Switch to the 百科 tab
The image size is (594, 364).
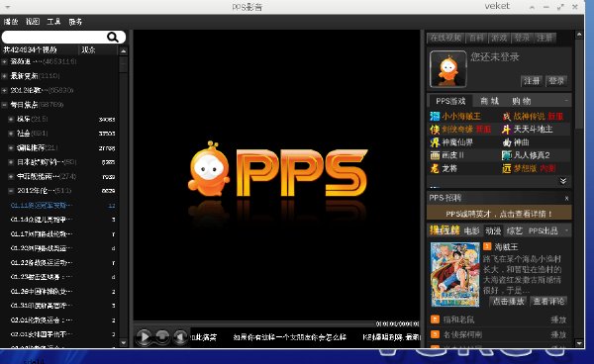476,38
